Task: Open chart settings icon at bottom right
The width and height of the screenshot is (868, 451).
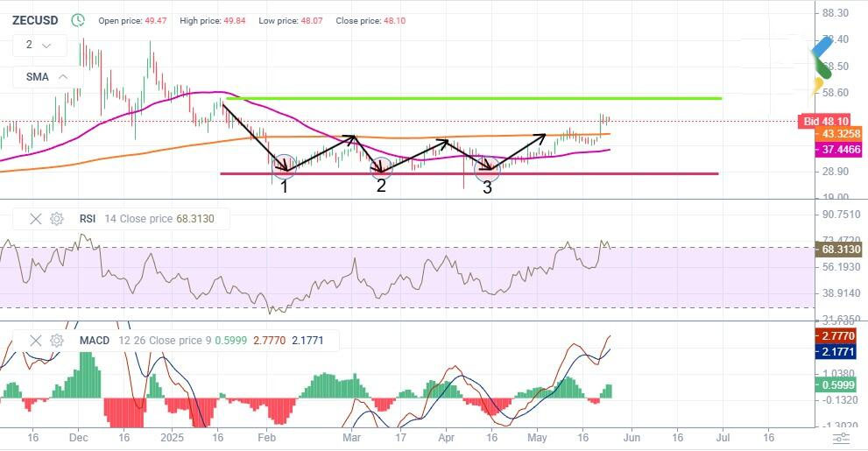Action: [841, 437]
